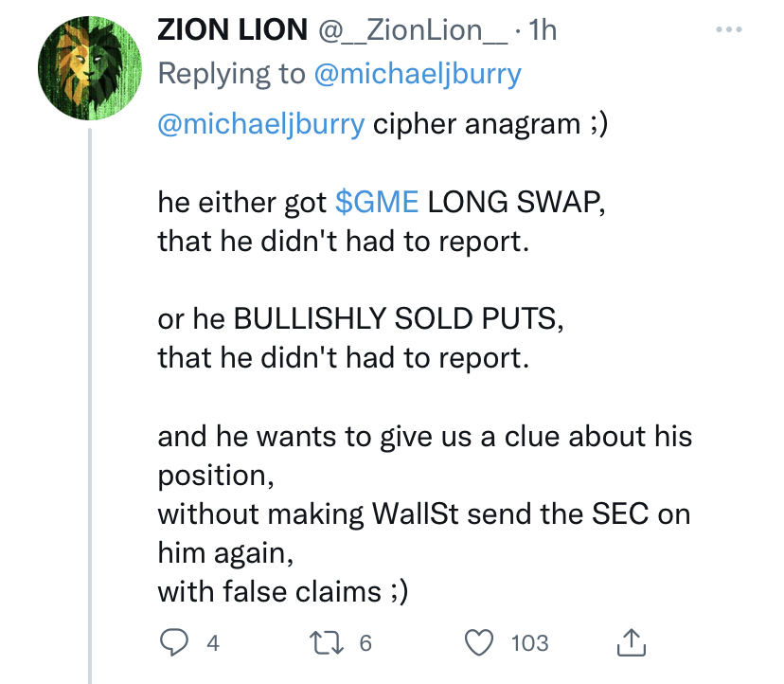Open the ZION LION display name profile

[233, 30]
